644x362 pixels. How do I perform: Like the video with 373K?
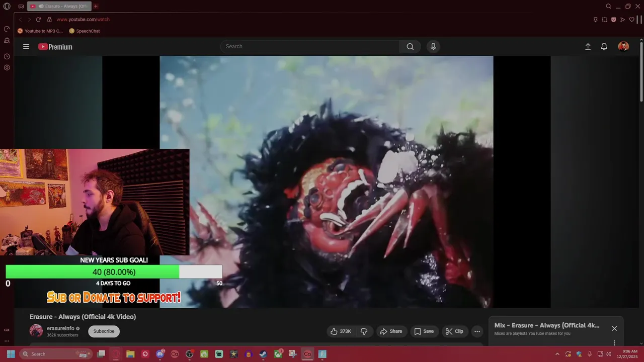(341, 331)
